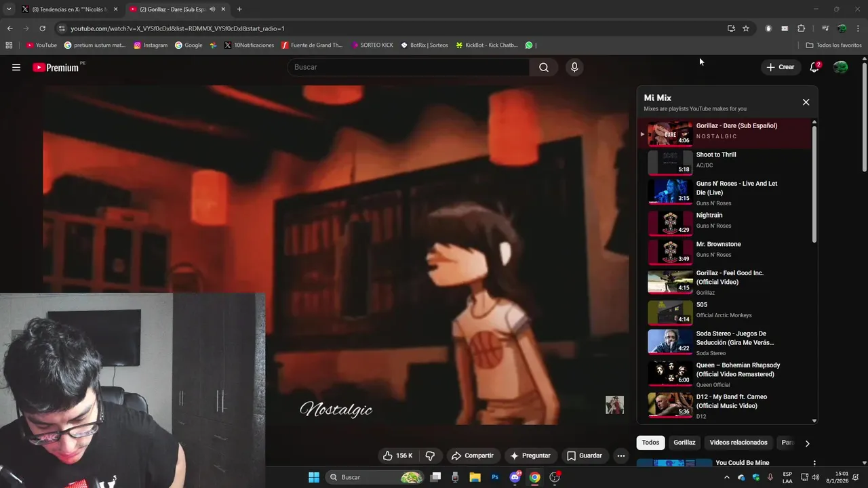Select the Todos filter chip

click(650, 443)
